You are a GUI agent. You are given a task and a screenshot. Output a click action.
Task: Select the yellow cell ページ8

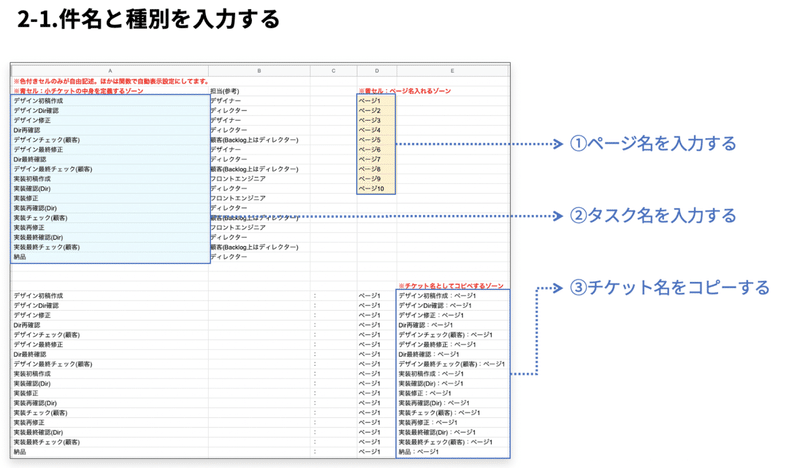[376, 169]
